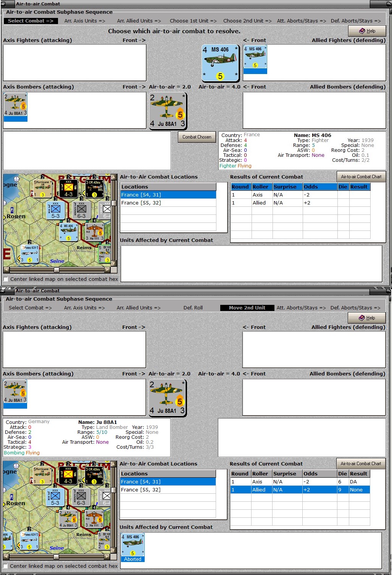Click He 111 bomber counter on upper map

click(94, 232)
